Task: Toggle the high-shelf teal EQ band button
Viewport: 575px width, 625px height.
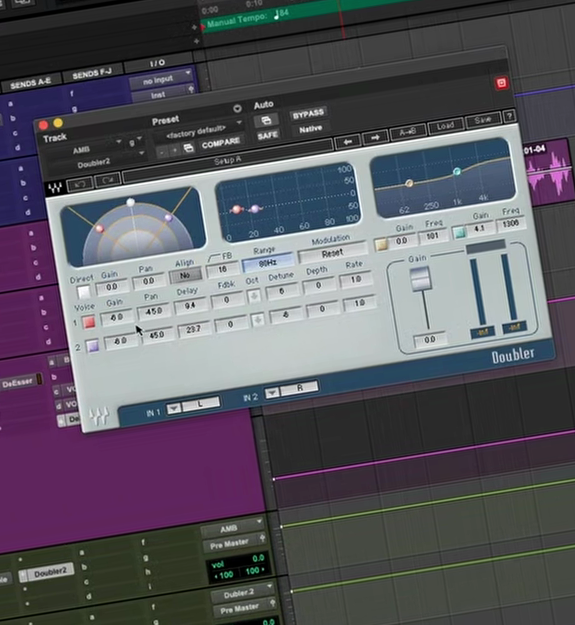Action: point(459,233)
